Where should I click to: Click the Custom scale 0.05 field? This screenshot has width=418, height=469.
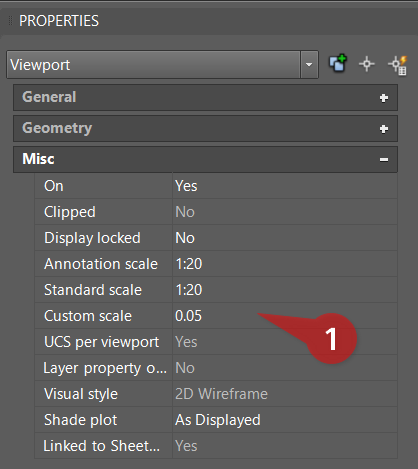[285, 316]
